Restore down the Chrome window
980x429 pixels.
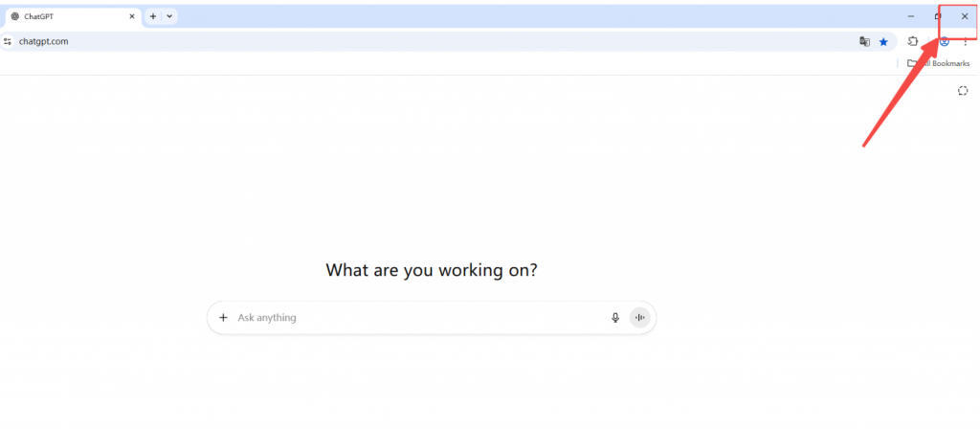(x=938, y=16)
